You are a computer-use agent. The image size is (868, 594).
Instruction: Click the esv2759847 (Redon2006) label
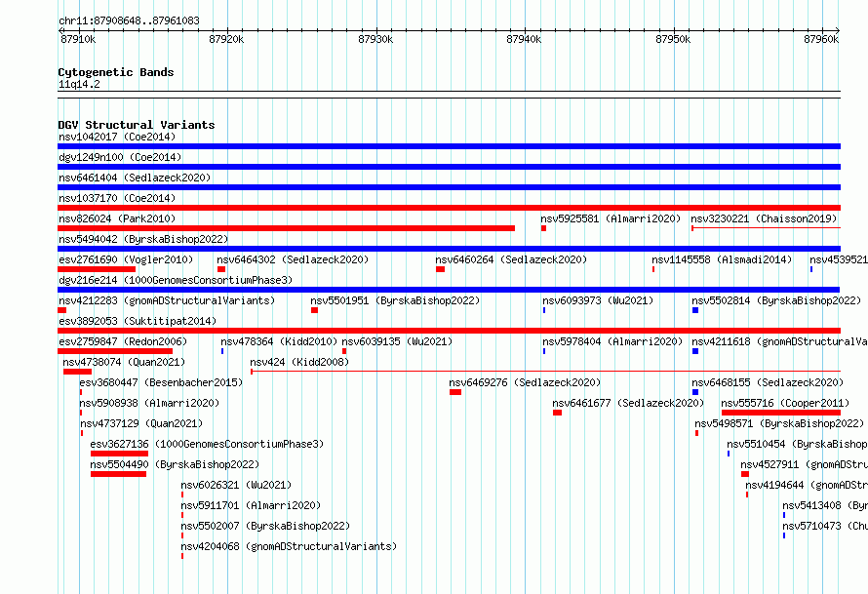(x=123, y=341)
